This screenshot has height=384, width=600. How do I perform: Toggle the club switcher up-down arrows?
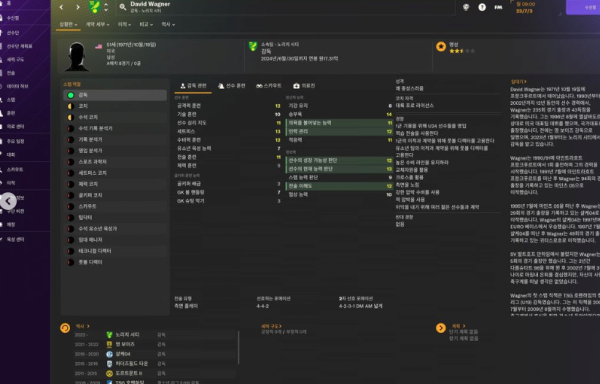coord(106,7)
